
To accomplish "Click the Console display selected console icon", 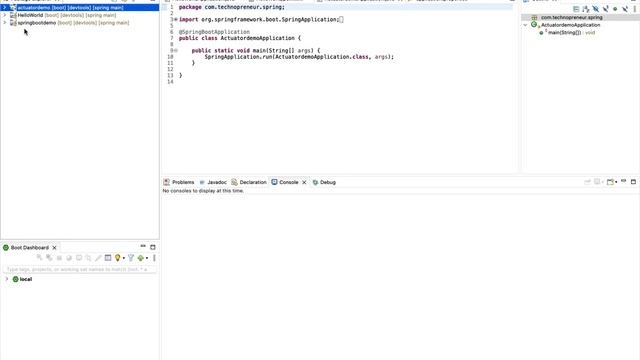I will [597, 182].
